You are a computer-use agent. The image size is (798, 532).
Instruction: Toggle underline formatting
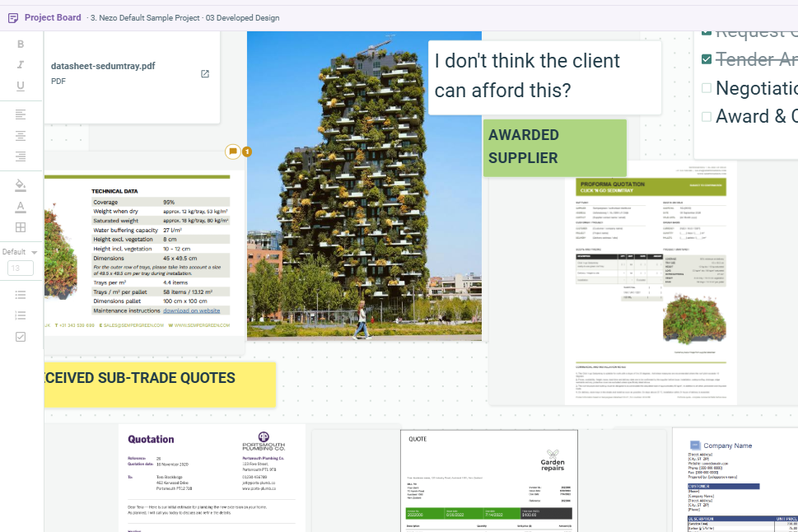[21, 86]
